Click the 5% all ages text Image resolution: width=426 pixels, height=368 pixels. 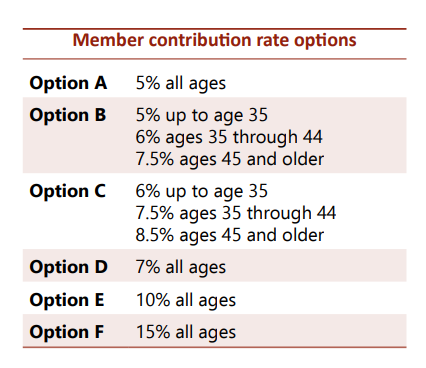(181, 83)
